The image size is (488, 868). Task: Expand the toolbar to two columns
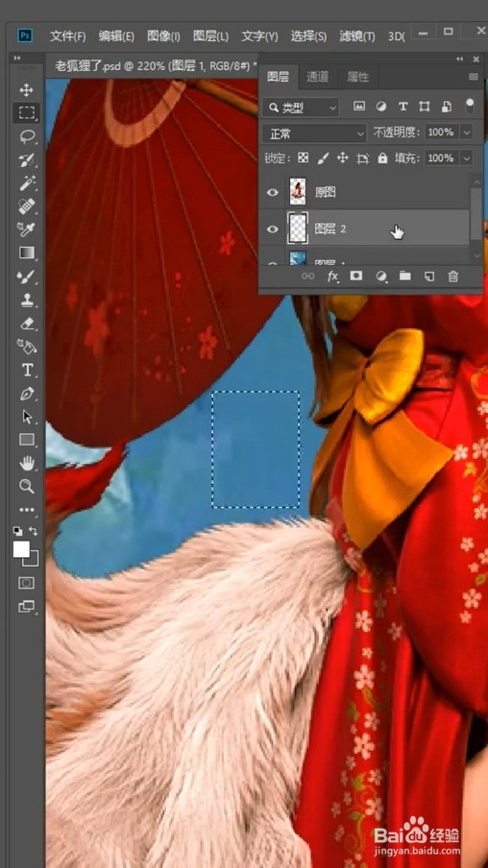coord(17,58)
